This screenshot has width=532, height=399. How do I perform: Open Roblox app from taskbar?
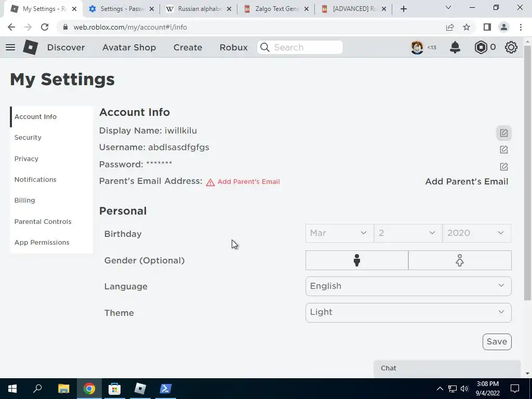140,389
